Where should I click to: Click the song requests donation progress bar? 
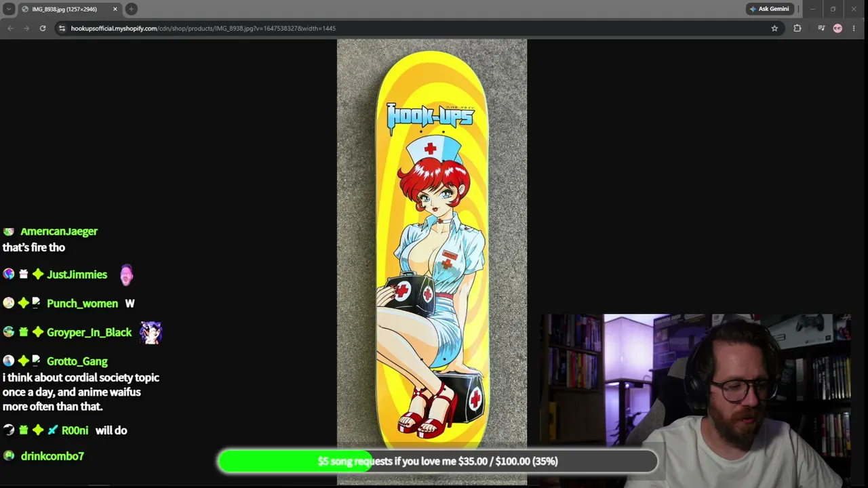pos(437,461)
